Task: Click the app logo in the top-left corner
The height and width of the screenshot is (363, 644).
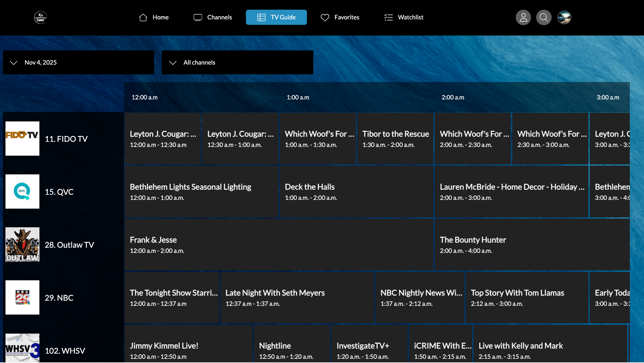Action: click(x=40, y=17)
